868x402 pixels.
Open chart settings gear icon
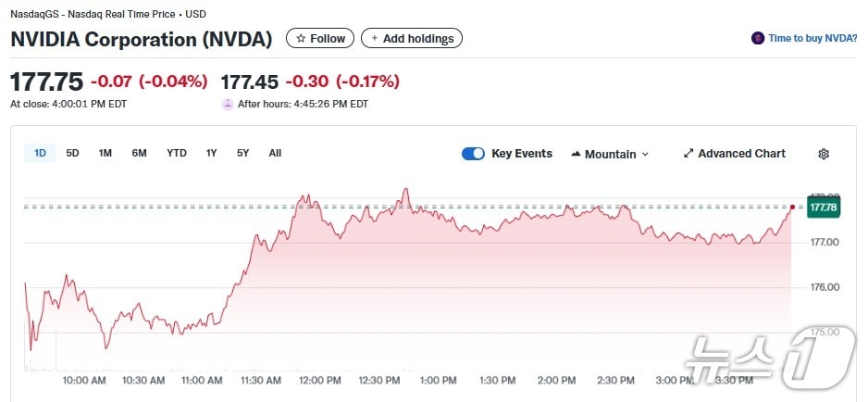(x=824, y=154)
